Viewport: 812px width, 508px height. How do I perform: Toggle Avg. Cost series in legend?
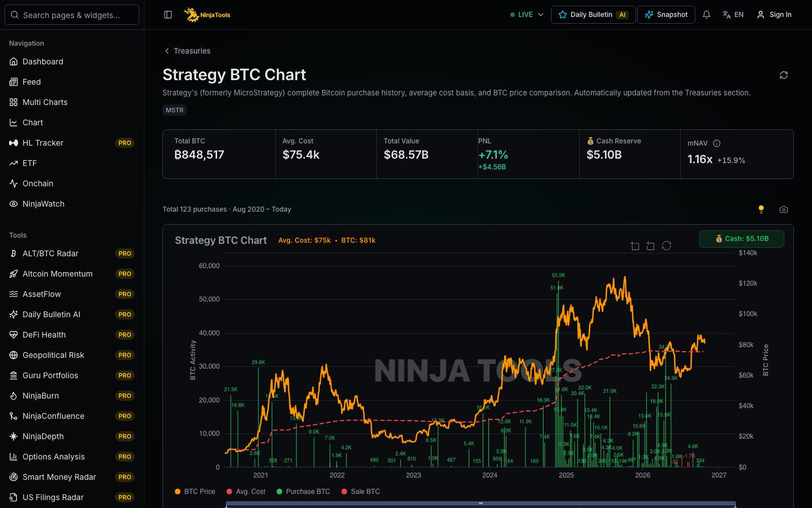(246, 492)
